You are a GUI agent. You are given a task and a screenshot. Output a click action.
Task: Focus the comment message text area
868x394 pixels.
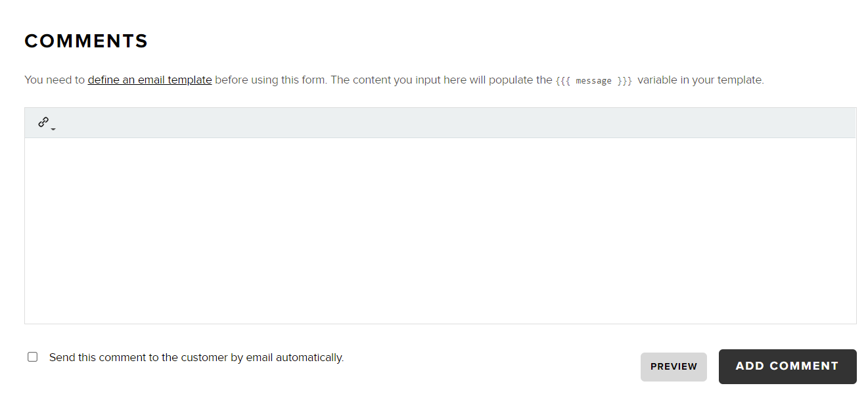[x=440, y=230]
